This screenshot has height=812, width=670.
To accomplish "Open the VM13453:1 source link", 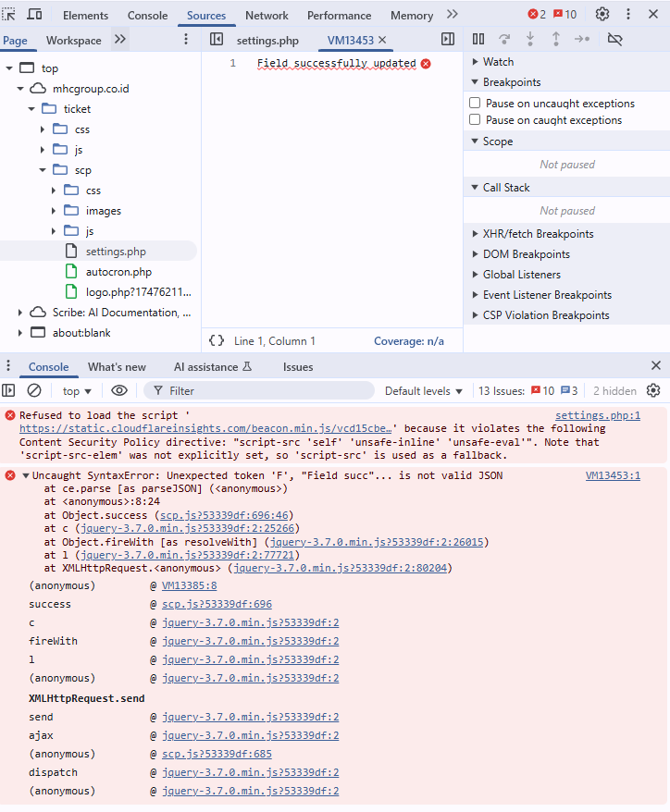I will (613, 476).
